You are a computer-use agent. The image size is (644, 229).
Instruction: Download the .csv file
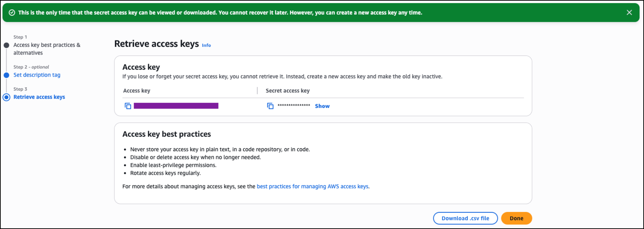click(465, 218)
